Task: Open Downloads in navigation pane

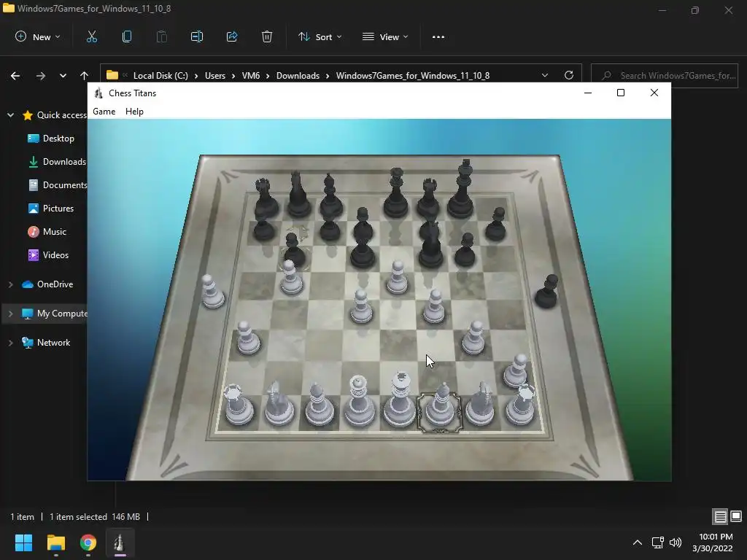Action: pyautogui.click(x=64, y=161)
